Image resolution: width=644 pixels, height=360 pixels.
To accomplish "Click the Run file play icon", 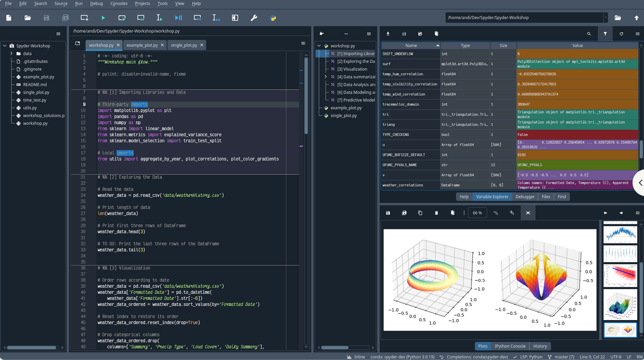I will click(103, 18).
